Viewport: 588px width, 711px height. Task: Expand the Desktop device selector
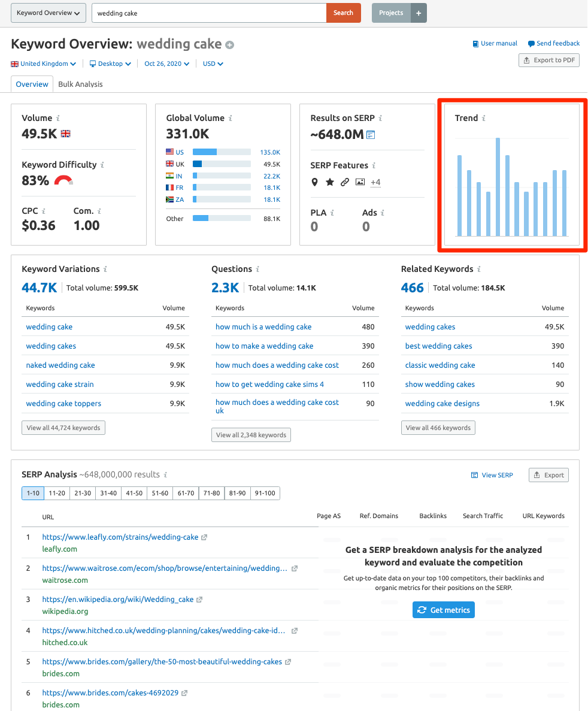[x=110, y=63]
